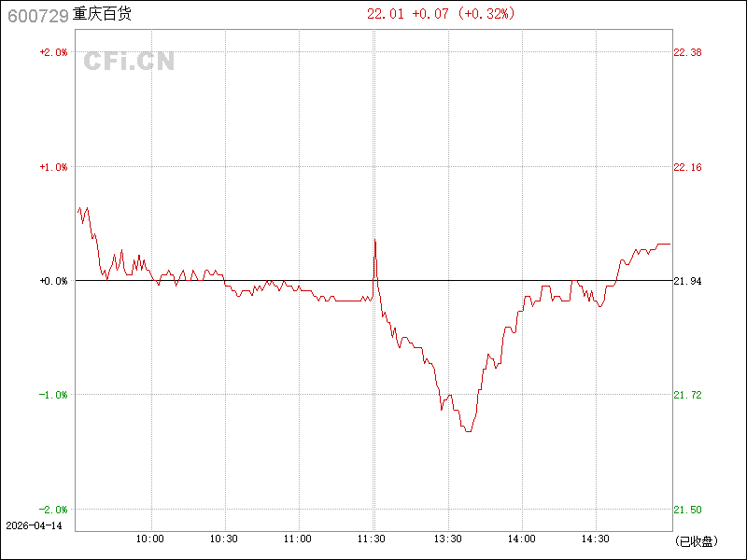Click the -1.0% axis label

coord(53,395)
